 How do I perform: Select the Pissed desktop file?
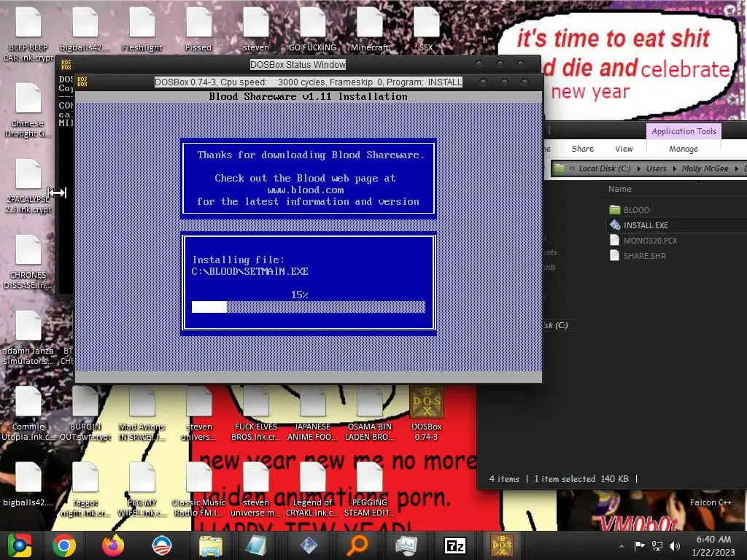point(198,28)
